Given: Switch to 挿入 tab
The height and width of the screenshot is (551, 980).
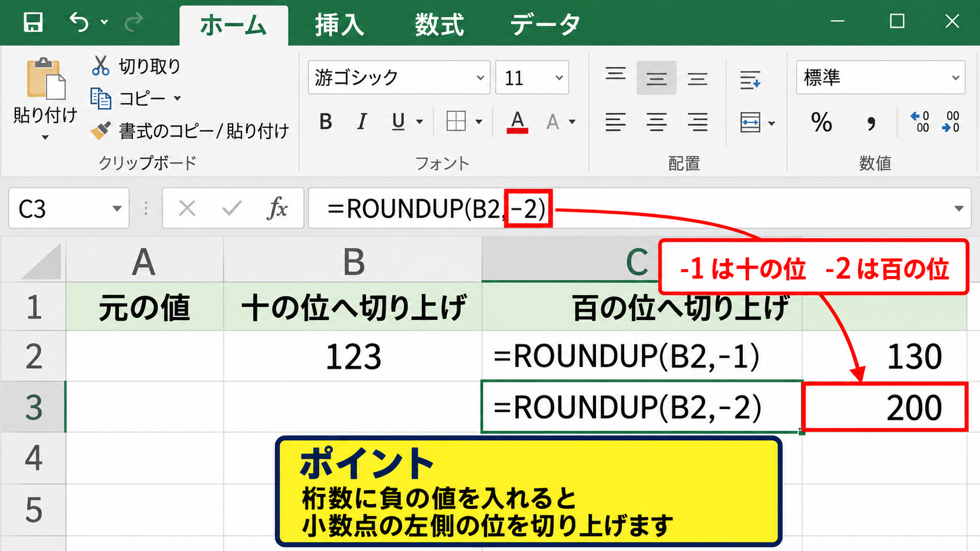Looking at the screenshot, I should (339, 25).
